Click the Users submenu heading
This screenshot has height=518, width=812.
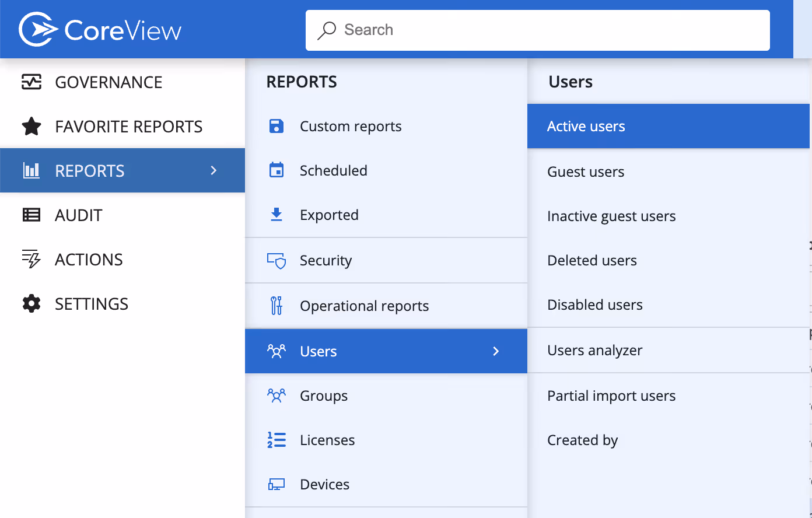click(570, 82)
